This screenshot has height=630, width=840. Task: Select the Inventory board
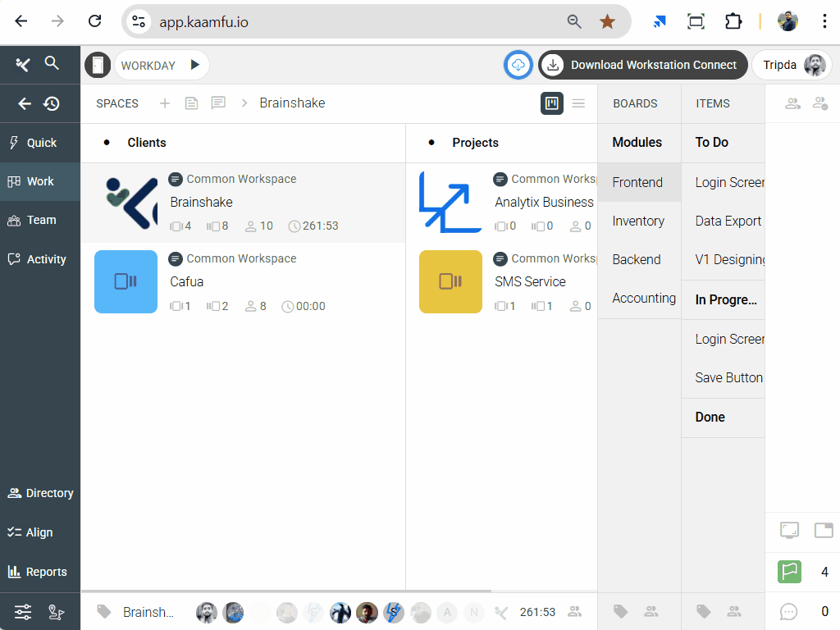click(638, 221)
